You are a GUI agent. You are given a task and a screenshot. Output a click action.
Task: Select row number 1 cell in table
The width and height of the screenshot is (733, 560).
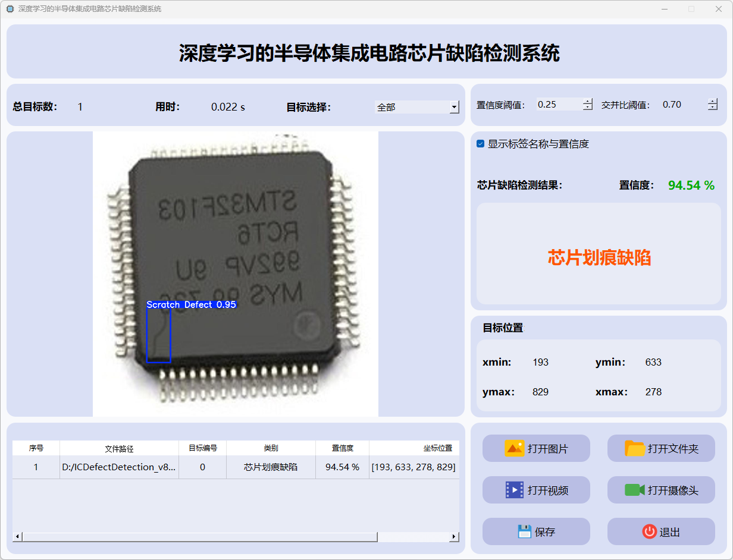pyautogui.click(x=36, y=467)
